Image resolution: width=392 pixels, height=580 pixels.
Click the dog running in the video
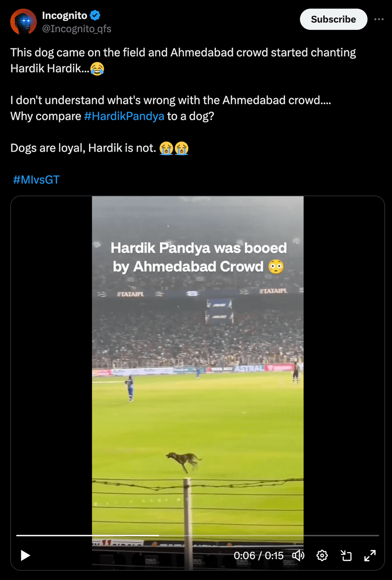pos(185,461)
